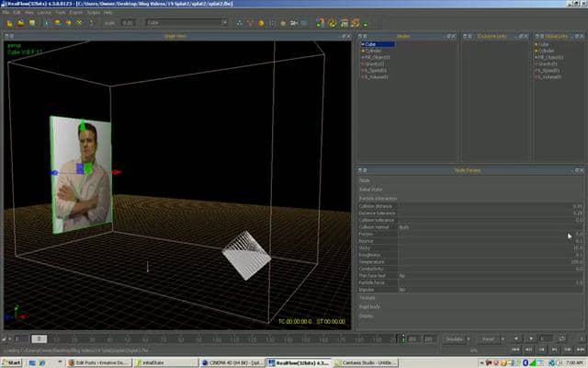This screenshot has width=588, height=368.
Task: Expand the Initial State section
Action: [370, 190]
